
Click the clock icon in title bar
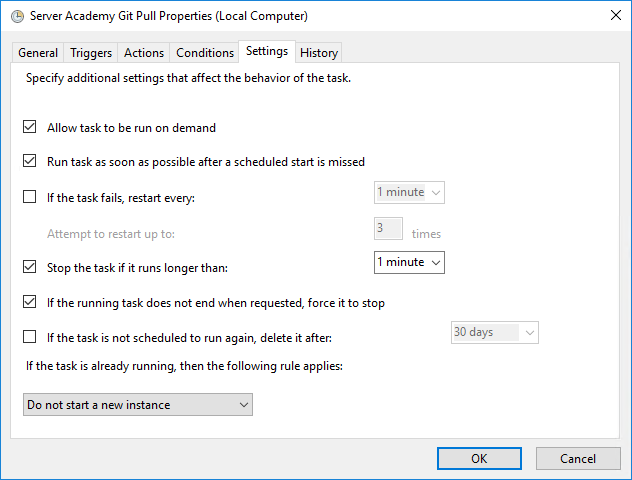[16, 16]
